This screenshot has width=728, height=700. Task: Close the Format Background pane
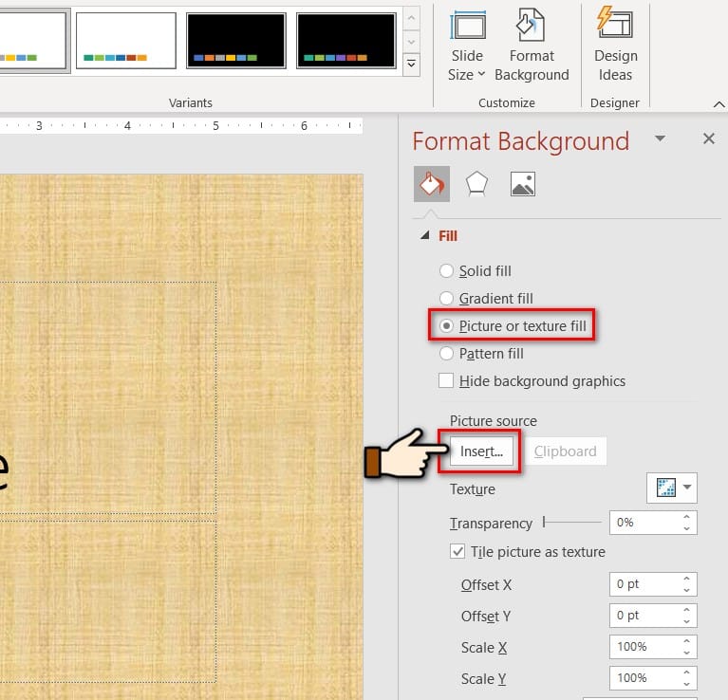click(x=708, y=139)
